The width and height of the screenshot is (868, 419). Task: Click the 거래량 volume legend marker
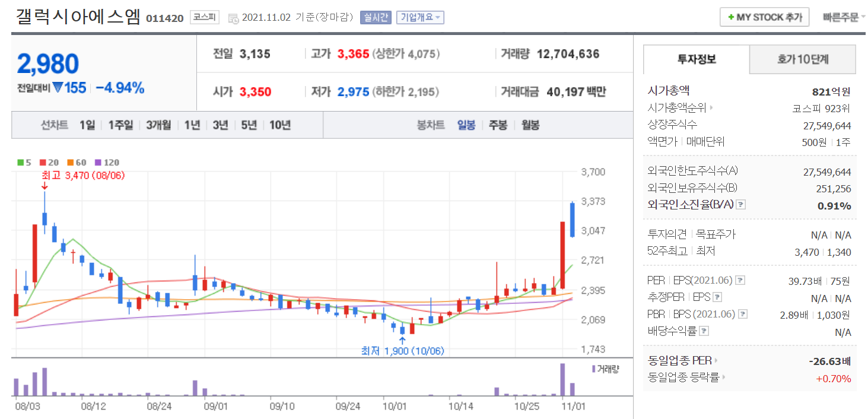pos(605,369)
